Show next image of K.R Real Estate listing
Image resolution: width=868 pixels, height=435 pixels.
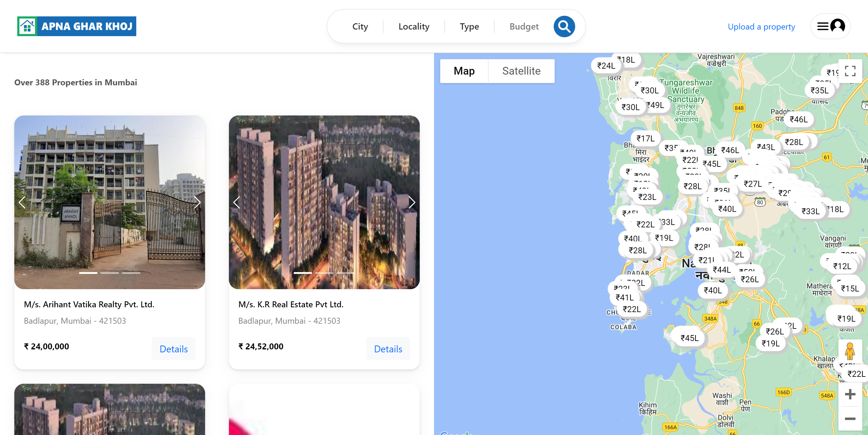point(411,202)
